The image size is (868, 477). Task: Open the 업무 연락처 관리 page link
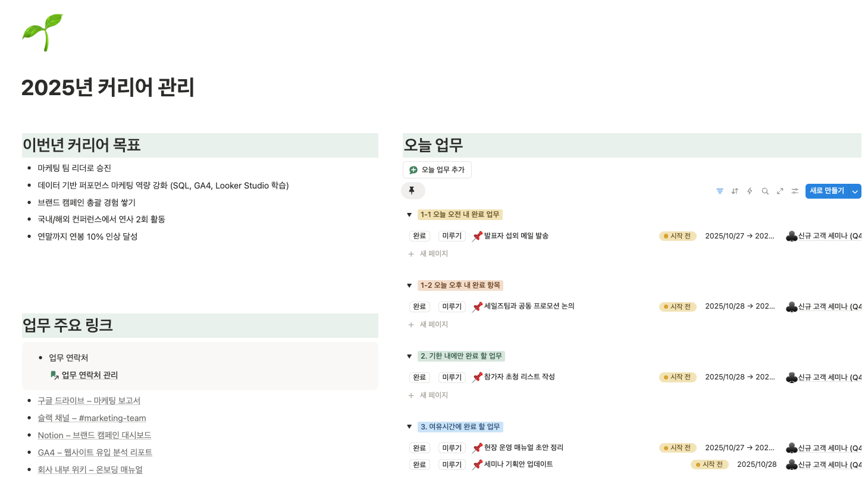coord(90,375)
